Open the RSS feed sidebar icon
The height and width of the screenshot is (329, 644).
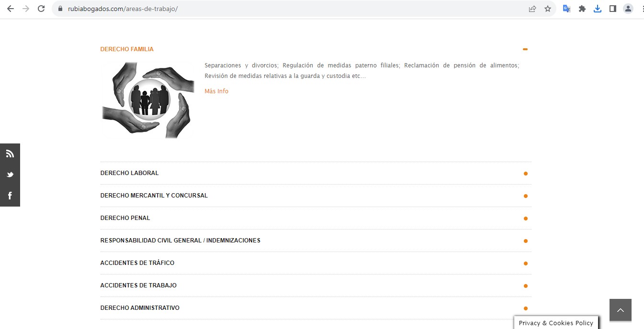click(x=10, y=154)
